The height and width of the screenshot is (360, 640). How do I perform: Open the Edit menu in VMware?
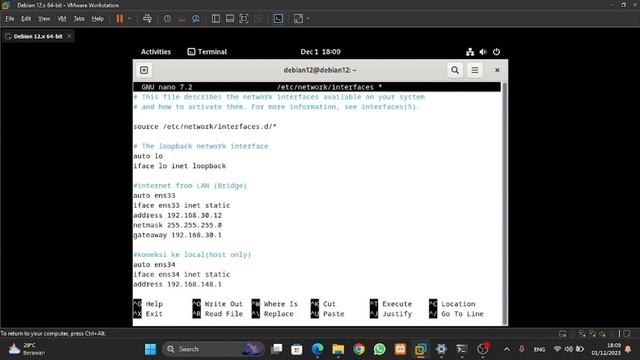[x=26, y=19]
